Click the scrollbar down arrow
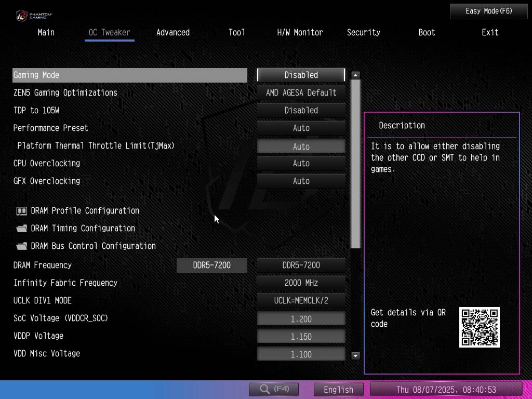 pos(355,355)
